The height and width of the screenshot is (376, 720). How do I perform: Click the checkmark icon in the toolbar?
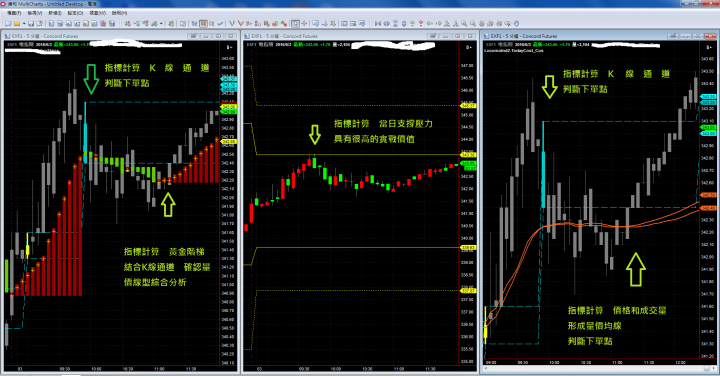[220, 23]
